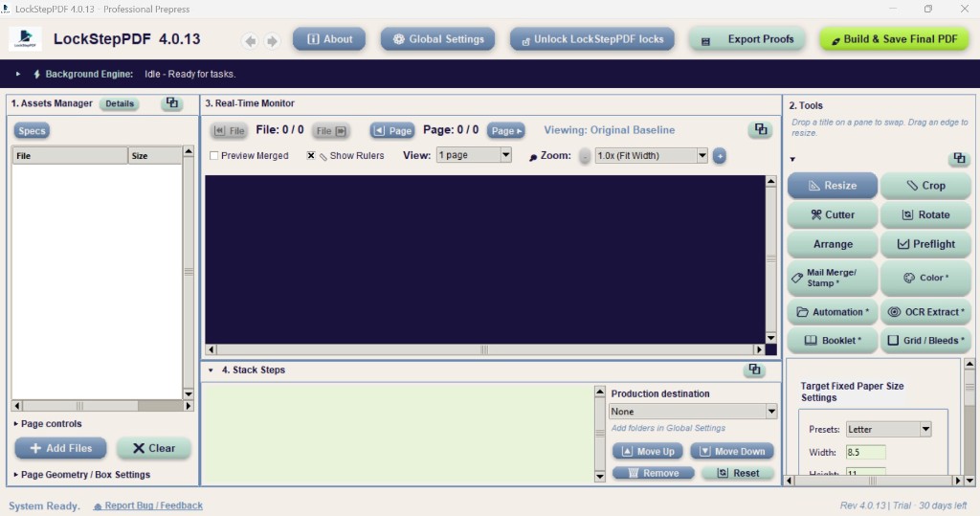Zoom out with the minus icon
The width and height of the screenshot is (980, 516).
(585, 156)
